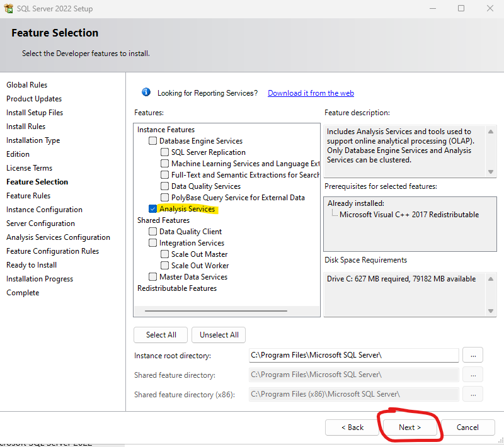Click the blue information icon near Reporting Services
Image resolution: width=504 pixels, height=447 pixels.
pyautogui.click(x=146, y=92)
